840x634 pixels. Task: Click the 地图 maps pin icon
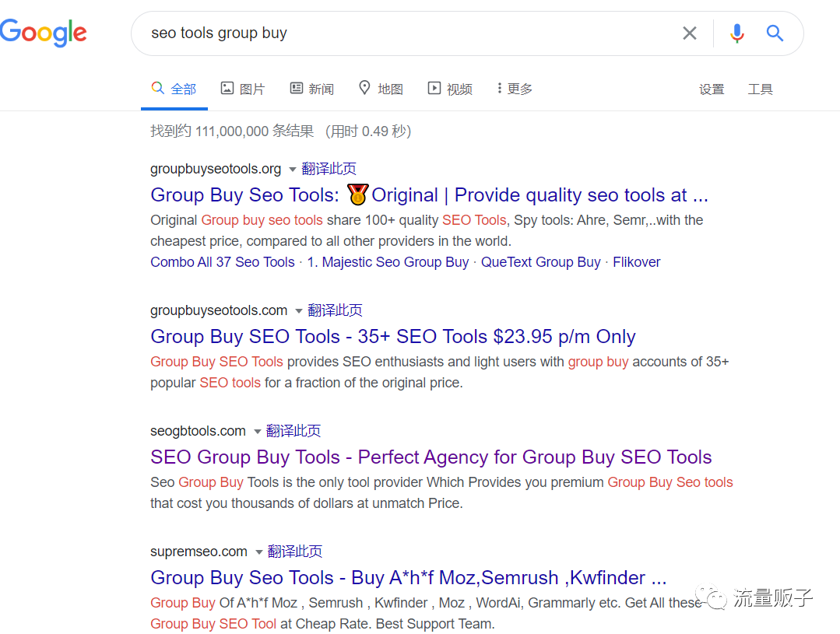(x=364, y=88)
